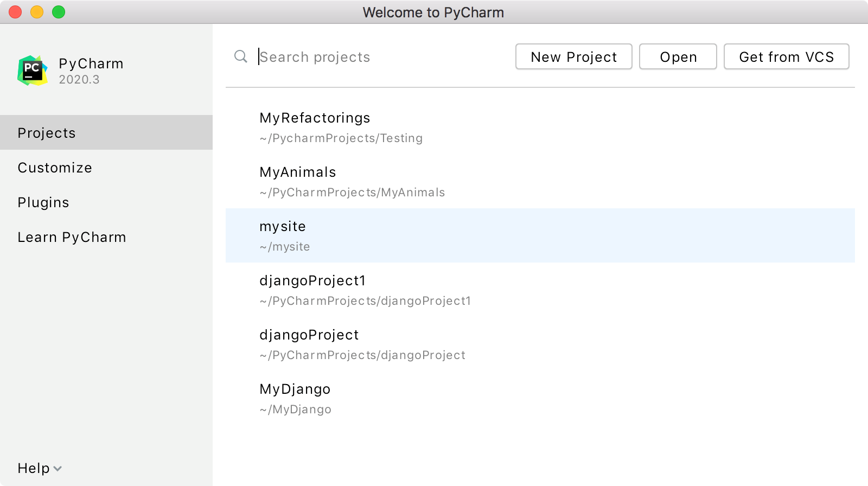This screenshot has height=486, width=868.
Task: Maximize window using the green button
Action: tap(59, 12)
